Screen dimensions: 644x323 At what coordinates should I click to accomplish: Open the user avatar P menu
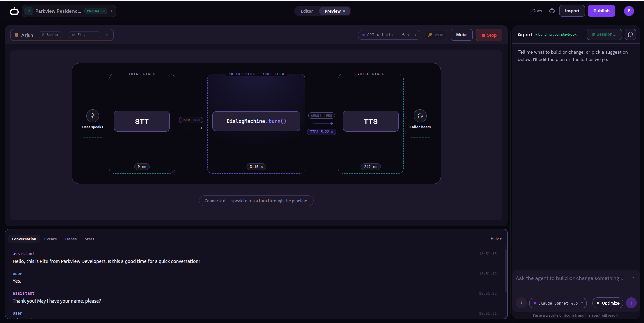point(629,11)
